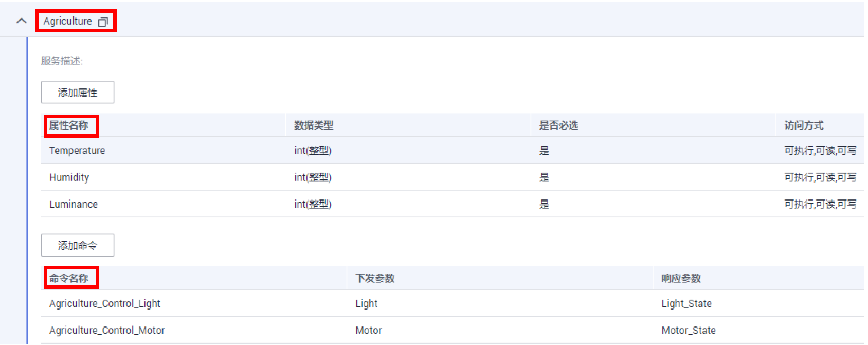Click the 下发参数 column header
Viewport: 868px width, 345px height.
(375, 278)
